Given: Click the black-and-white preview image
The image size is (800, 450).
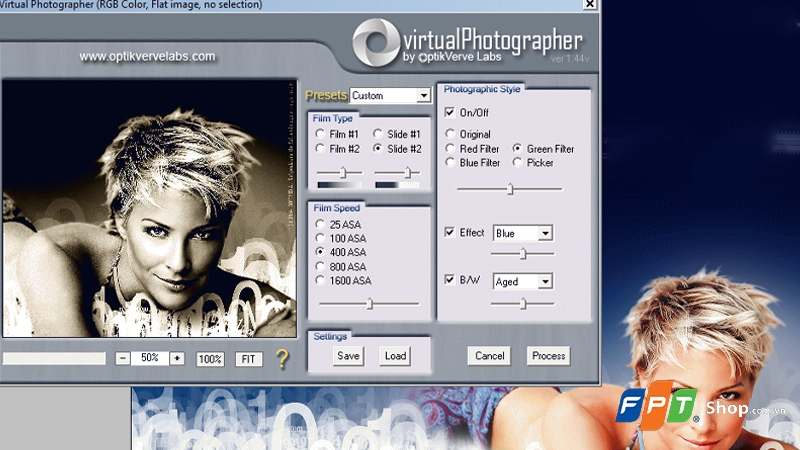Looking at the screenshot, I should (x=149, y=208).
